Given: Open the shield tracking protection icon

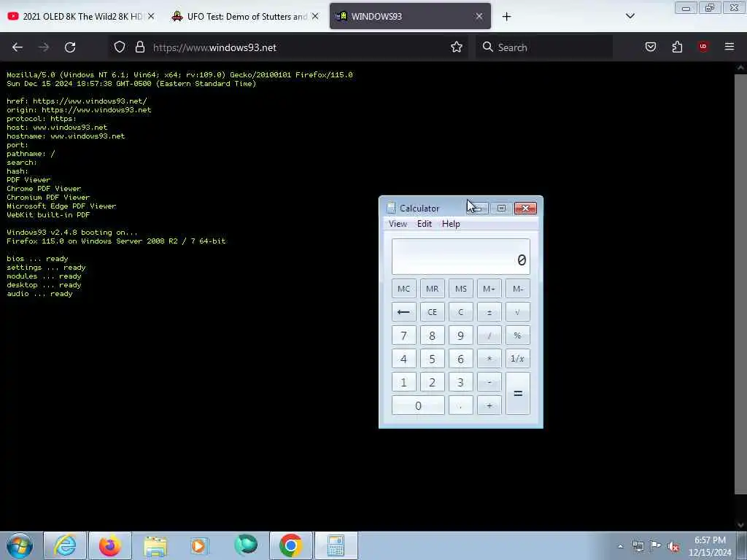Looking at the screenshot, I should (x=120, y=47).
